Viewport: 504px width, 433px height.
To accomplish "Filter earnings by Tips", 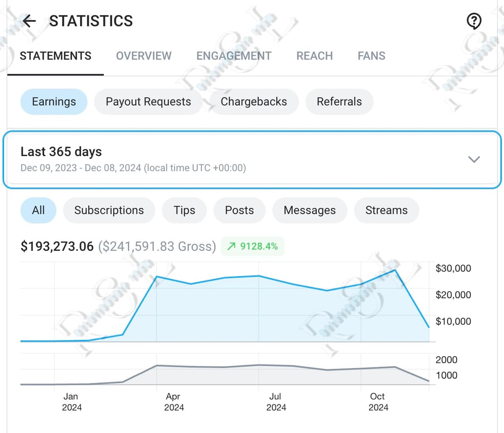I will tap(184, 210).
